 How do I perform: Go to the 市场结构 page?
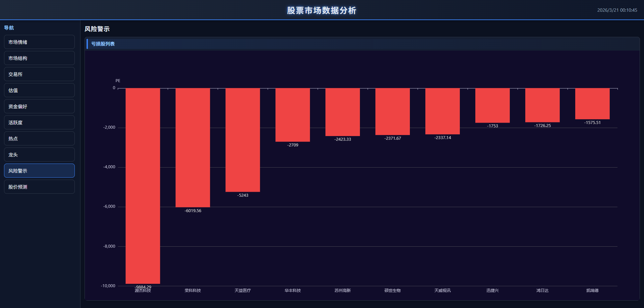point(39,58)
